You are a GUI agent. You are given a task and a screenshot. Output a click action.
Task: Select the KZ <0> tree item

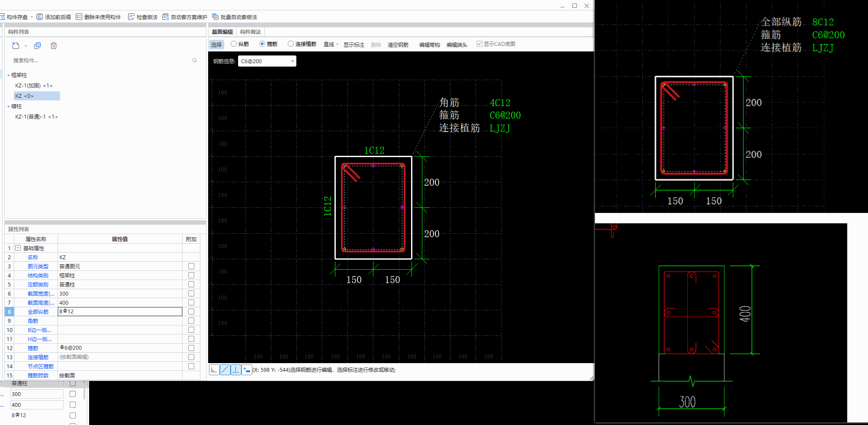pos(37,96)
